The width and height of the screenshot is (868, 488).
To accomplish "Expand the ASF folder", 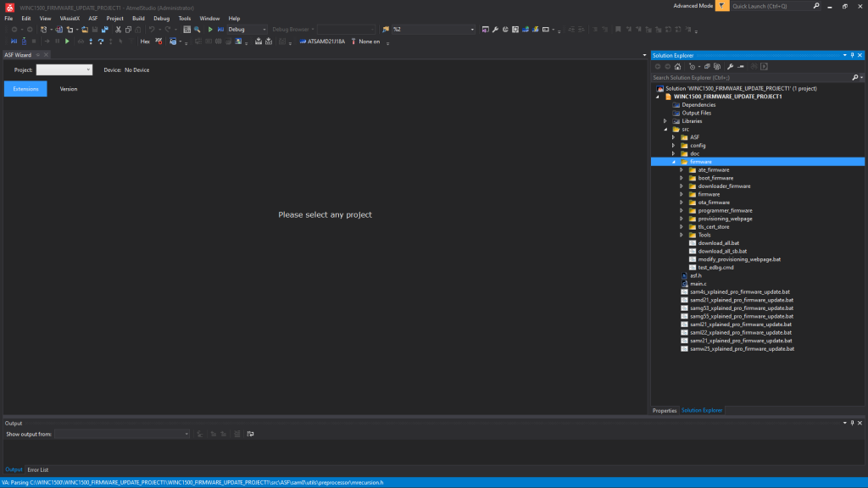I will pos(674,137).
